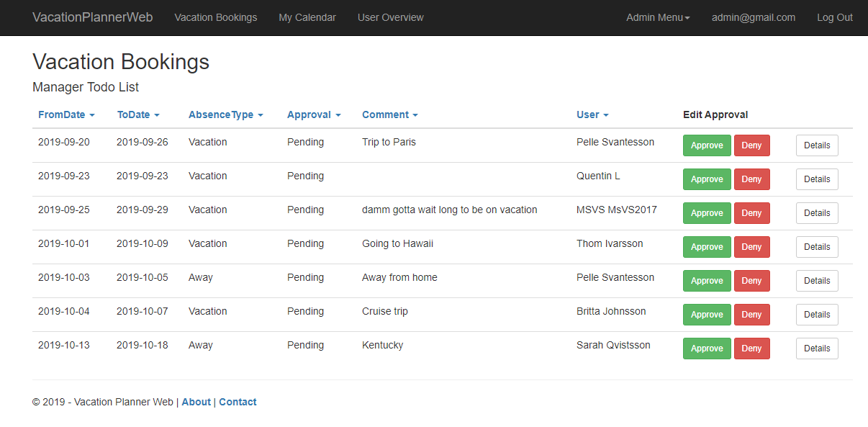
Task: View details of the MSVS MsVS2017 booking
Action: [x=817, y=213]
